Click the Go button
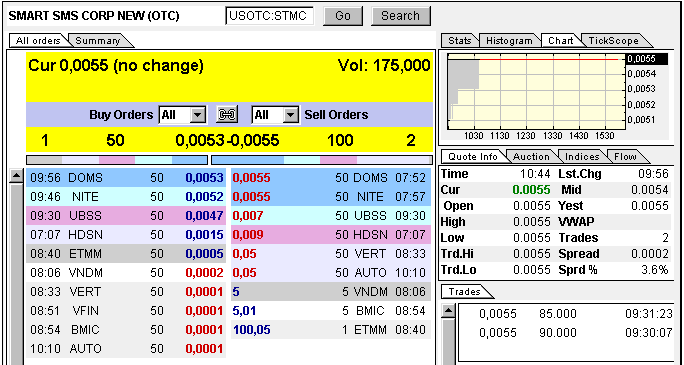Viewport: 684px width, 365px height. [x=343, y=16]
